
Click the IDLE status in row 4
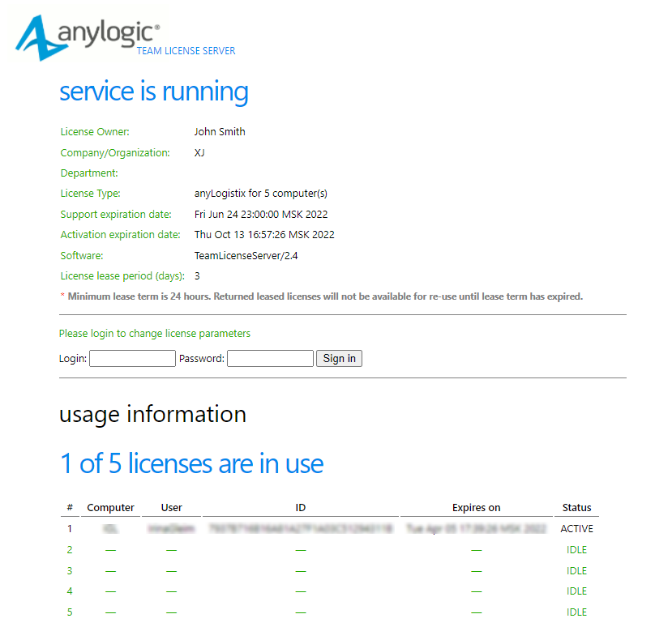point(577,591)
